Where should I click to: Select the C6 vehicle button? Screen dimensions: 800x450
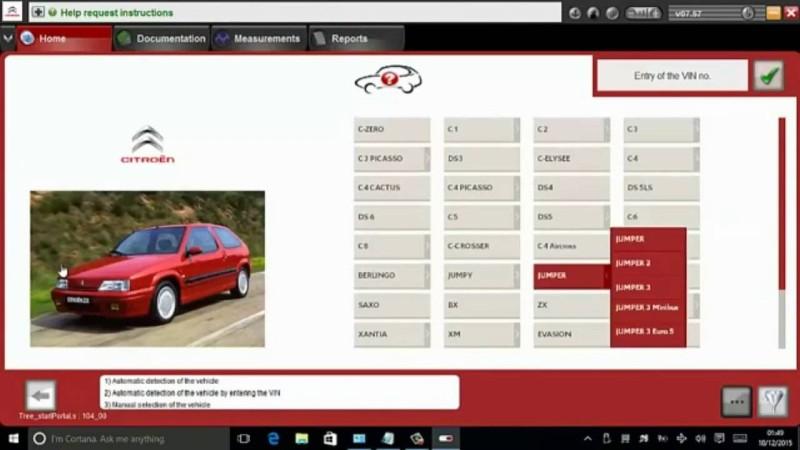tap(661, 216)
